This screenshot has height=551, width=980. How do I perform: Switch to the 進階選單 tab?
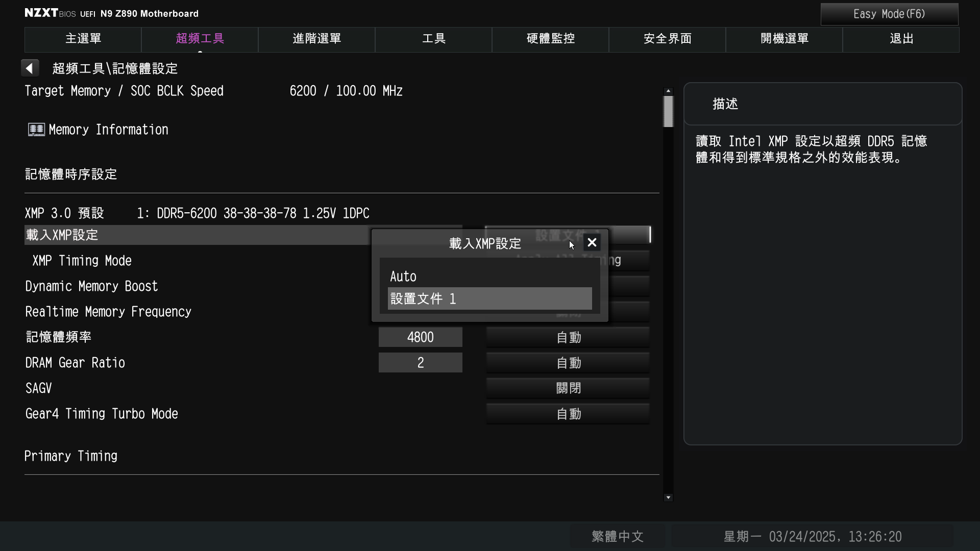(x=317, y=39)
